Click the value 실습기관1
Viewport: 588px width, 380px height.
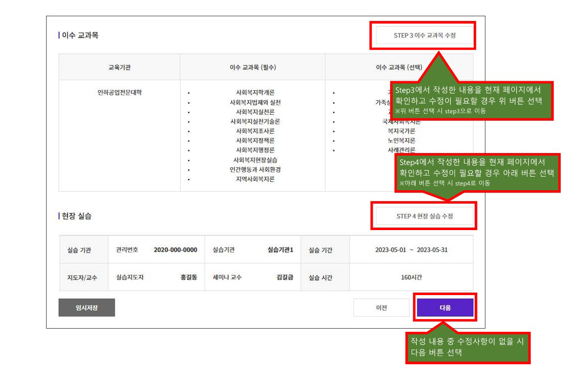pyautogui.click(x=280, y=249)
